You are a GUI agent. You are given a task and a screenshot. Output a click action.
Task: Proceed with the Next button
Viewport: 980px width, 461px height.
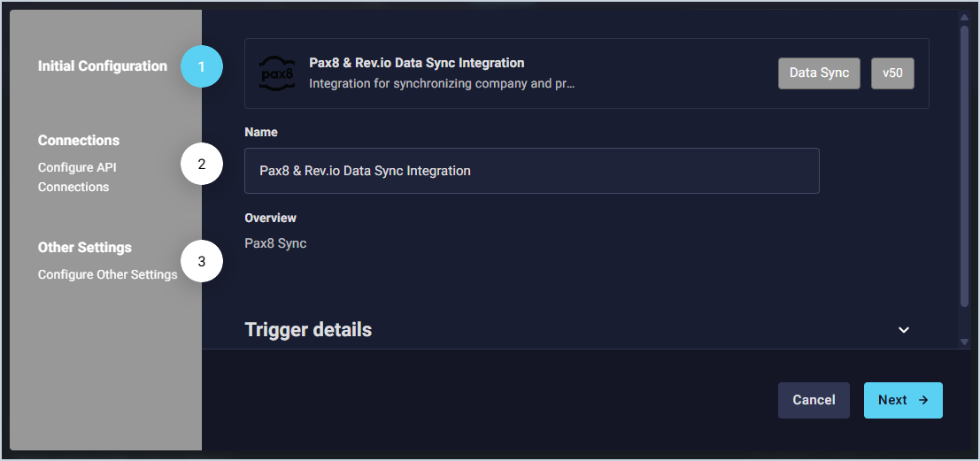point(903,400)
